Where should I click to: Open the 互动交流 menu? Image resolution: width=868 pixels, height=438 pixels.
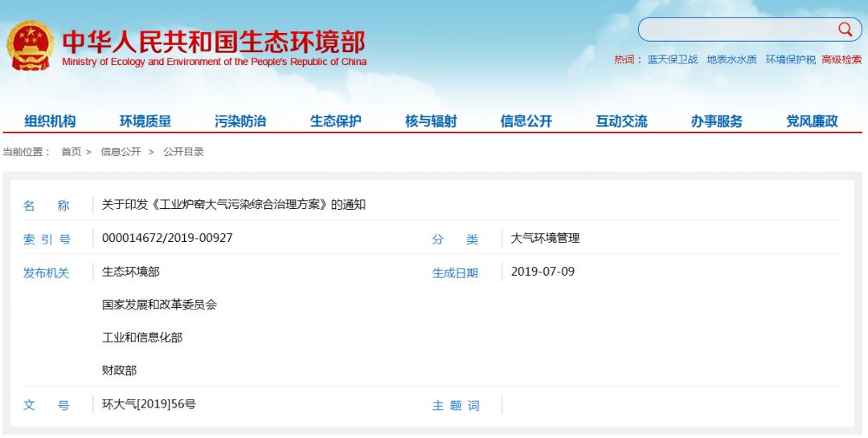coord(621,121)
